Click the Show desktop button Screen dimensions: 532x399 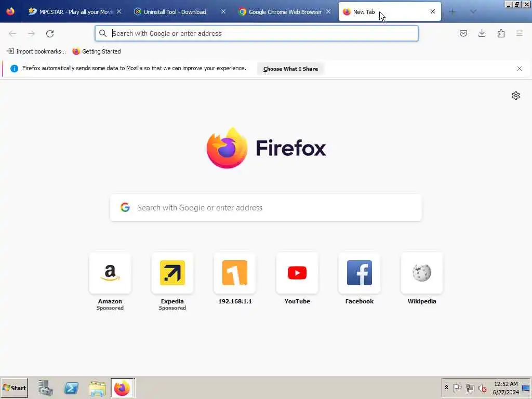pos(526,388)
